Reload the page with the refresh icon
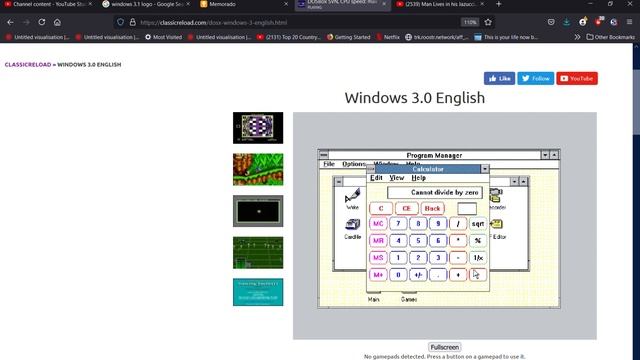Image resolution: width=640 pixels, height=360 pixels. pos(42,22)
